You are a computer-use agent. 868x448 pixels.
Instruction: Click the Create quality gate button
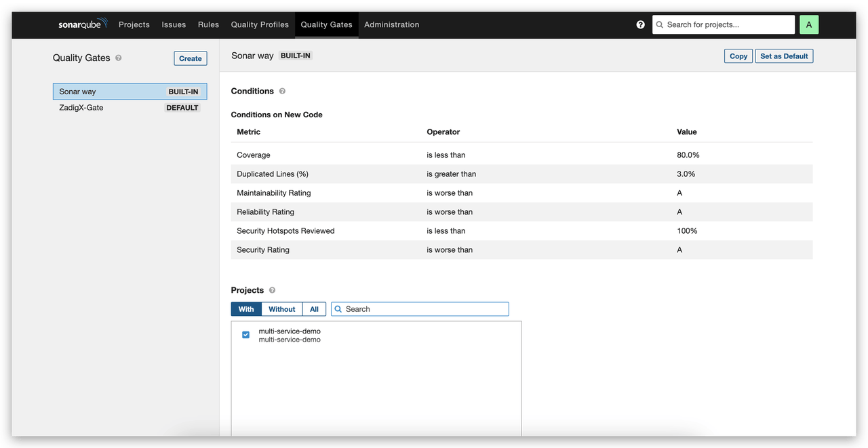point(190,58)
